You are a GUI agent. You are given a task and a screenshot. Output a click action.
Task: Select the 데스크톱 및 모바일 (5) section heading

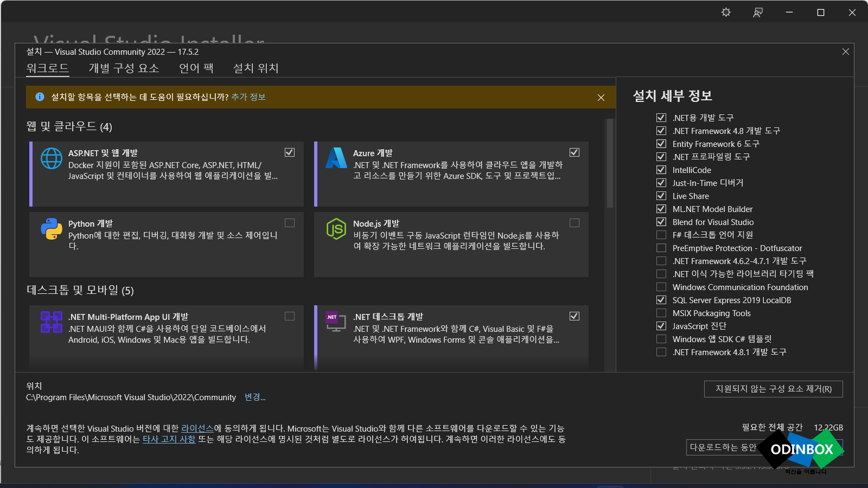coord(80,290)
